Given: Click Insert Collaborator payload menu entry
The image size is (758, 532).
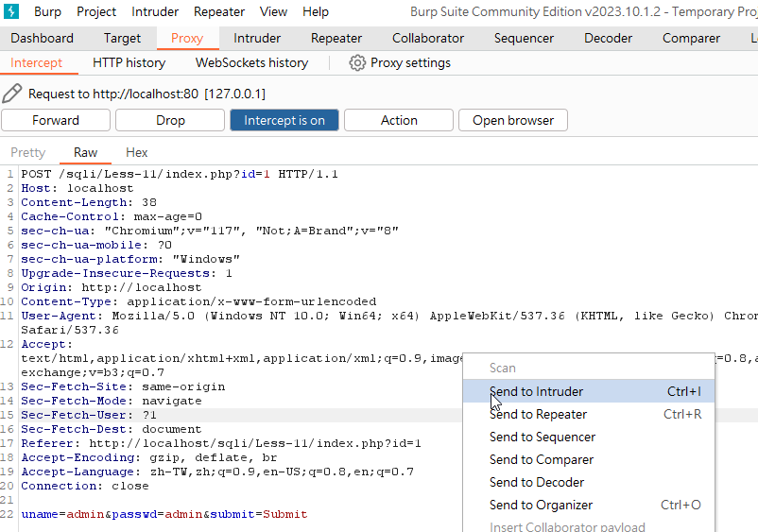Looking at the screenshot, I should click(589, 525).
